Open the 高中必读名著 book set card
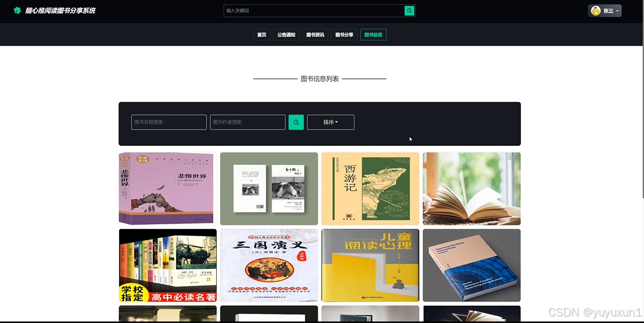Image resolution: width=644 pixels, height=323 pixels. tap(168, 265)
